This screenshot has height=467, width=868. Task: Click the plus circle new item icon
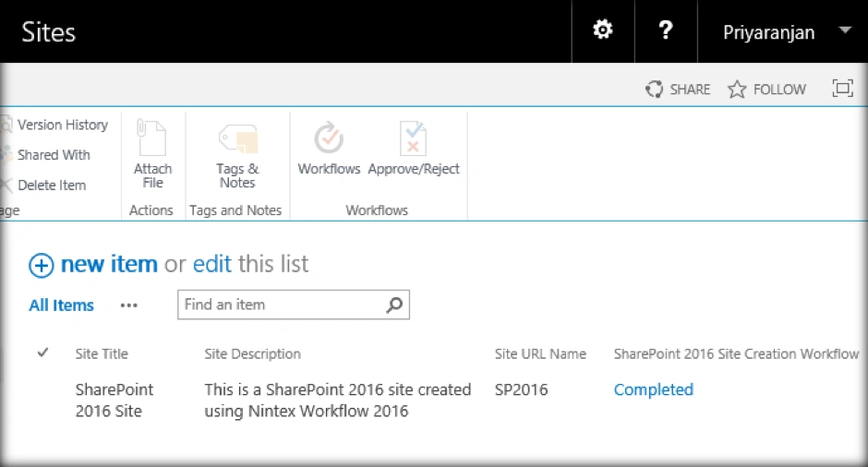(x=41, y=265)
